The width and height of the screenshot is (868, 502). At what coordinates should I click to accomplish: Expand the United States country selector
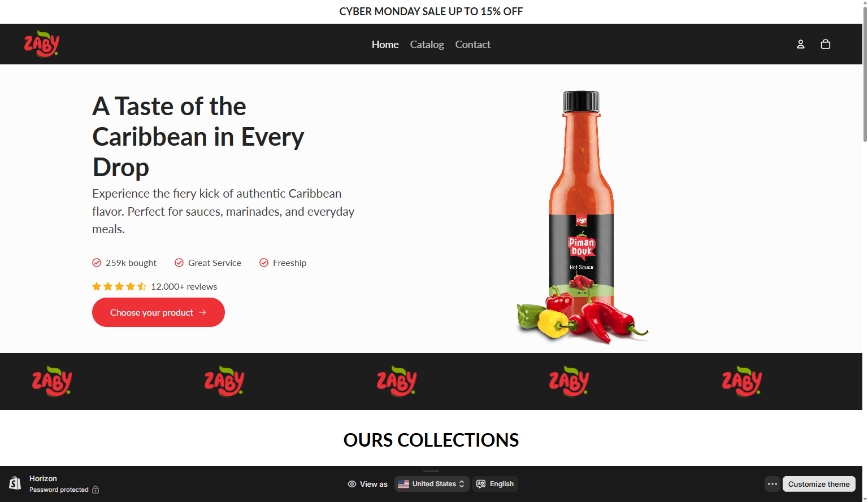pyautogui.click(x=432, y=484)
